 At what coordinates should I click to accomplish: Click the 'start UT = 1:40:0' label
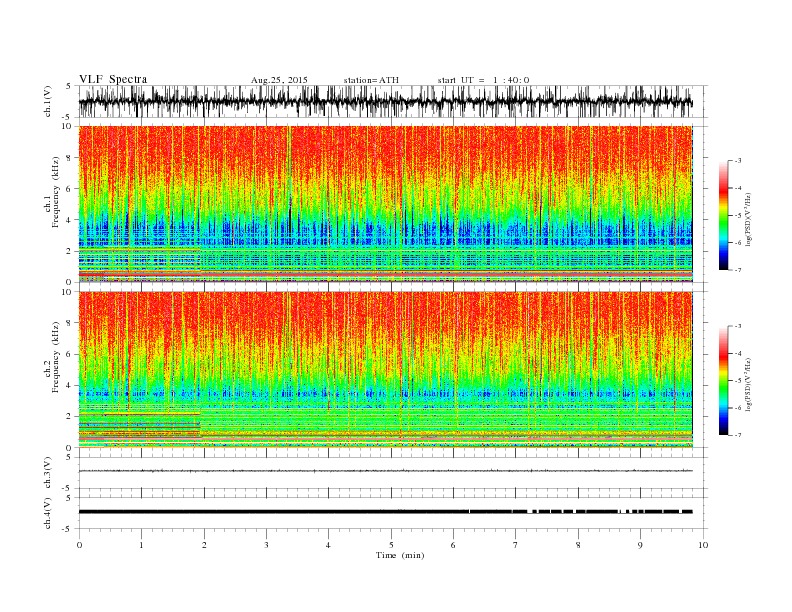click(x=483, y=80)
